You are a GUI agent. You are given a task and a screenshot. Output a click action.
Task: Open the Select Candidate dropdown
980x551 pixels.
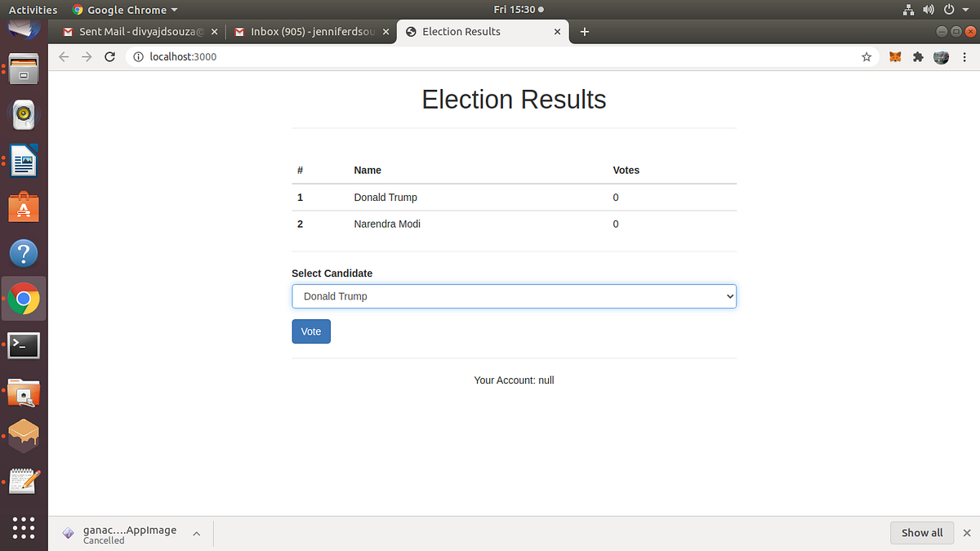pos(514,296)
